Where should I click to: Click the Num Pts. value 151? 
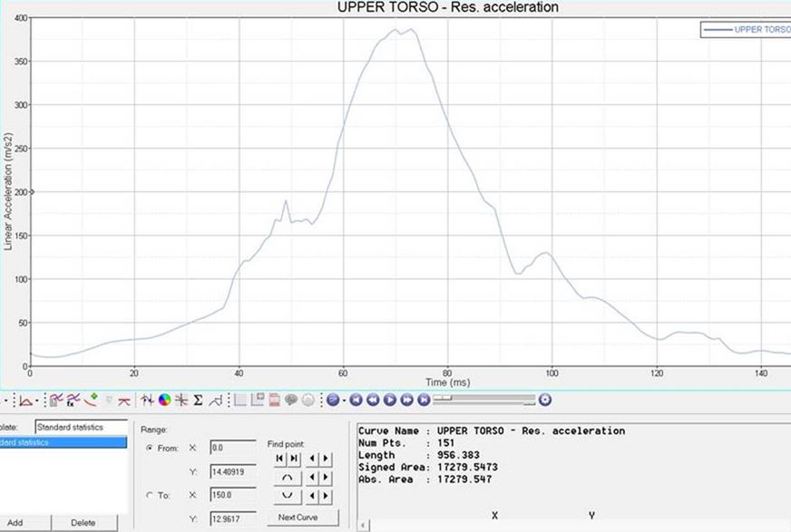(x=446, y=443)
